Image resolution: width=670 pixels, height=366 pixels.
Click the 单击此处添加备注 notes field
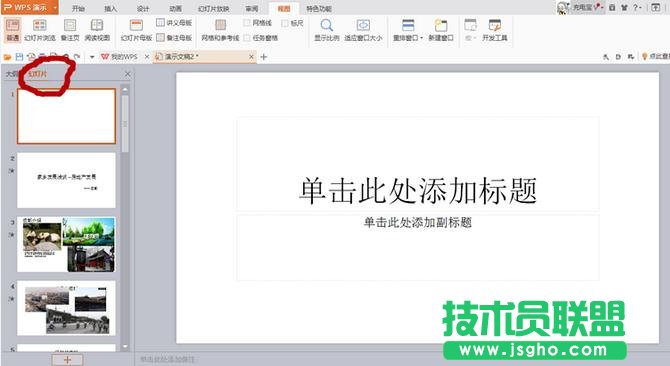(x=168, y=360)
